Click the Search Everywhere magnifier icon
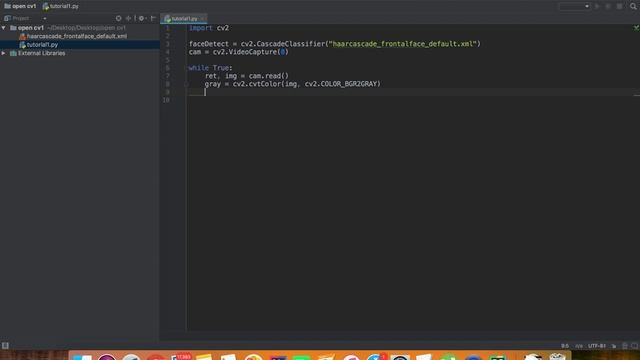The height and width of the screenshot is (360, 640). pyautogui.click(x=633, y=6)
